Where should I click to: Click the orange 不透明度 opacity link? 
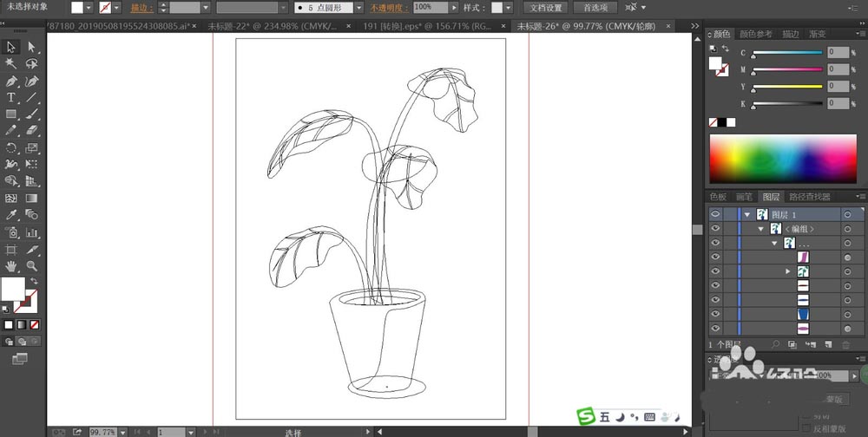[389, 8]
